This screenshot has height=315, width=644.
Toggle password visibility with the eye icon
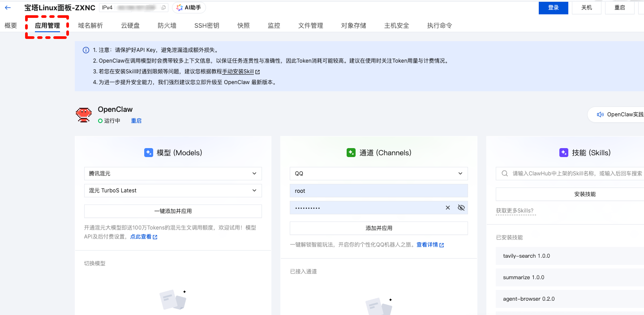point(461,207)
